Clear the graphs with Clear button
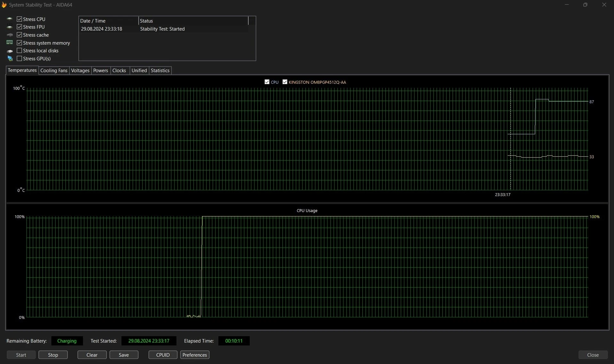Screen dimensions: 614x364 pyautogui.click(x=92, y=355)
